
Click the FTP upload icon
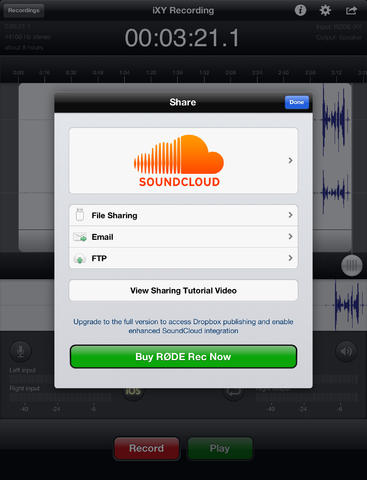[80, 259]
